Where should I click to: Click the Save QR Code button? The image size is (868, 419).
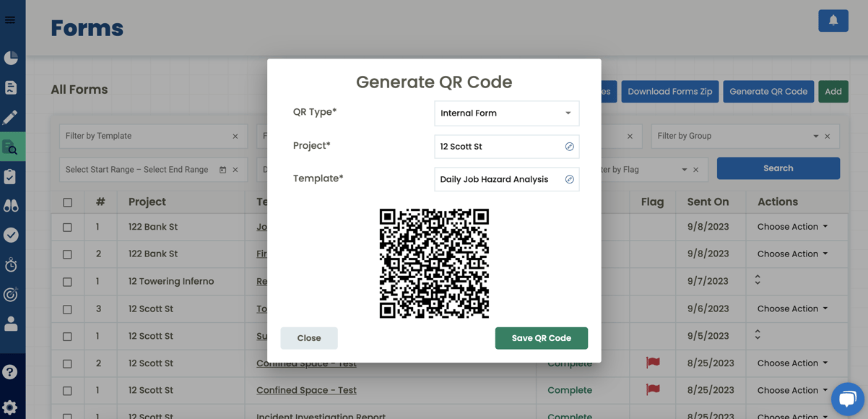click(541, 337)
